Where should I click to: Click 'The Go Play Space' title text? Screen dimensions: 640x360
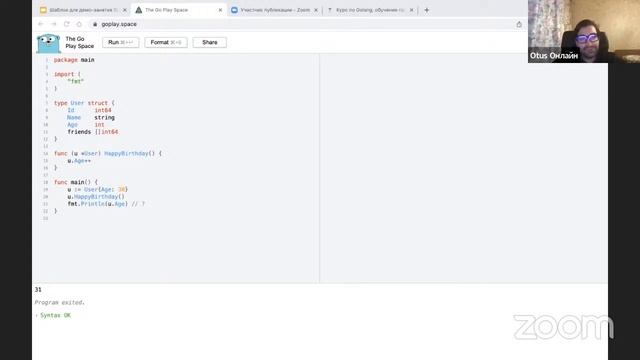pos(80,42)
